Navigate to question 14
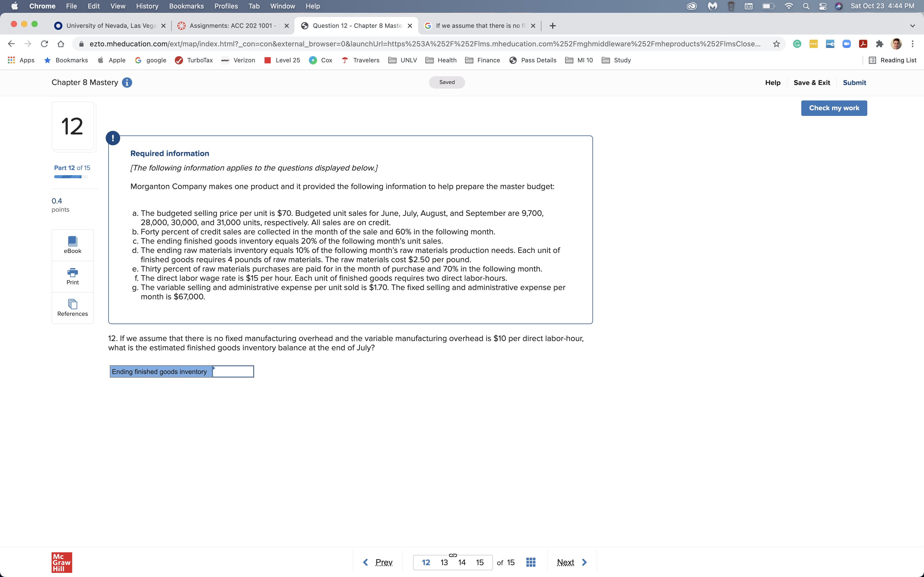 [x=462, y=562]
